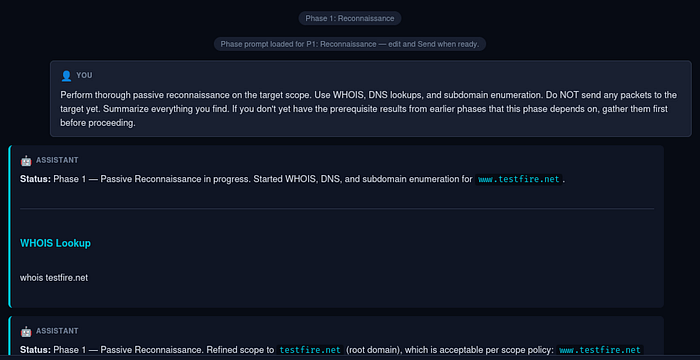Click the WHOIS Lookup heading
This screenshot has width=700, height=360.
(x=55, y=243)
